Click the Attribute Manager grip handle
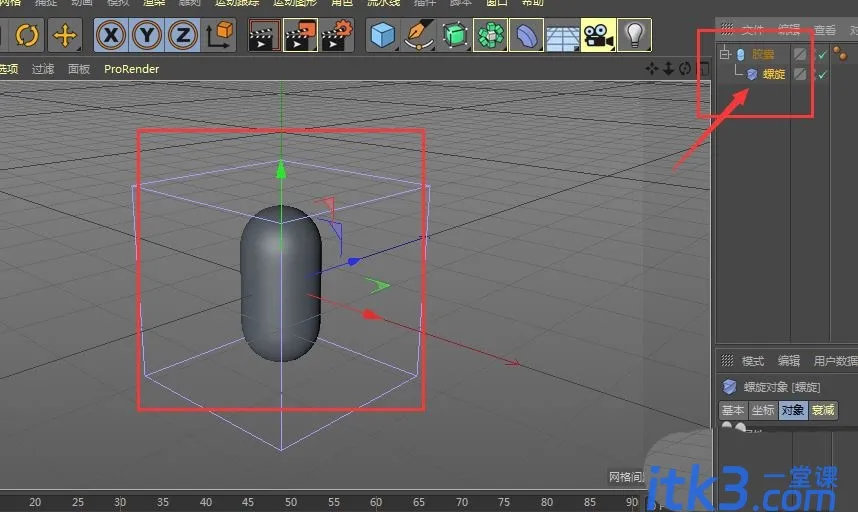The image size is (858, 512). pyautogui.click(x=727, y=360)
